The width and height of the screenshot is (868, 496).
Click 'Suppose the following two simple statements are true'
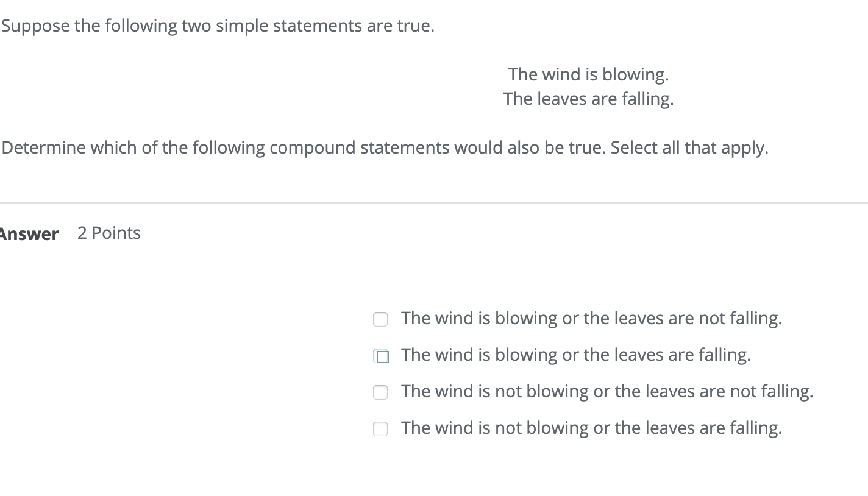(x=217, y=26)
